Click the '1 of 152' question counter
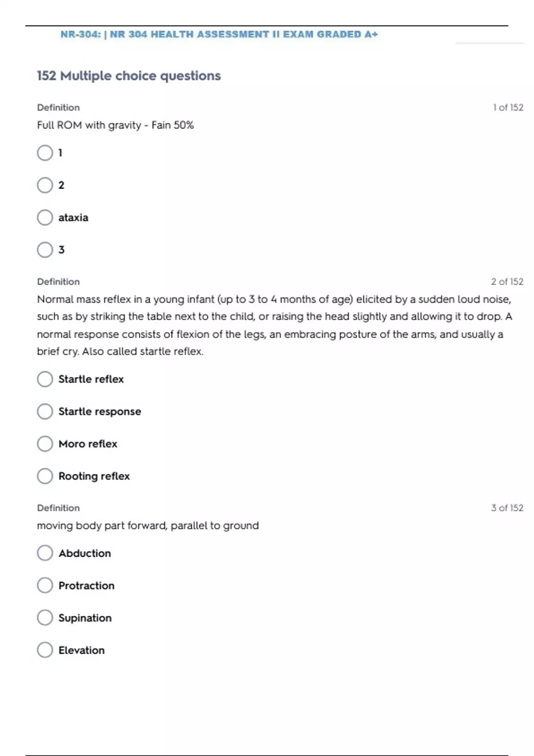Image resolution: width=534 pixels, height=756 pixels. click(x=508, y=108)
